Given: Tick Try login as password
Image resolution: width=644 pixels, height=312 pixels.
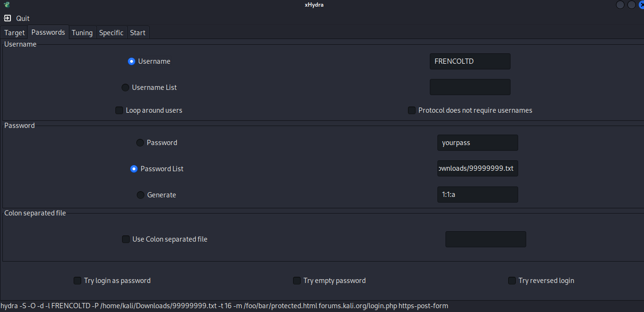Looking at the screenshot, I should pos(77,281).
